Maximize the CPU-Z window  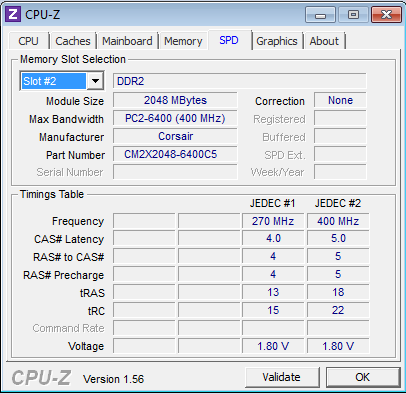[x=353, y=15]
